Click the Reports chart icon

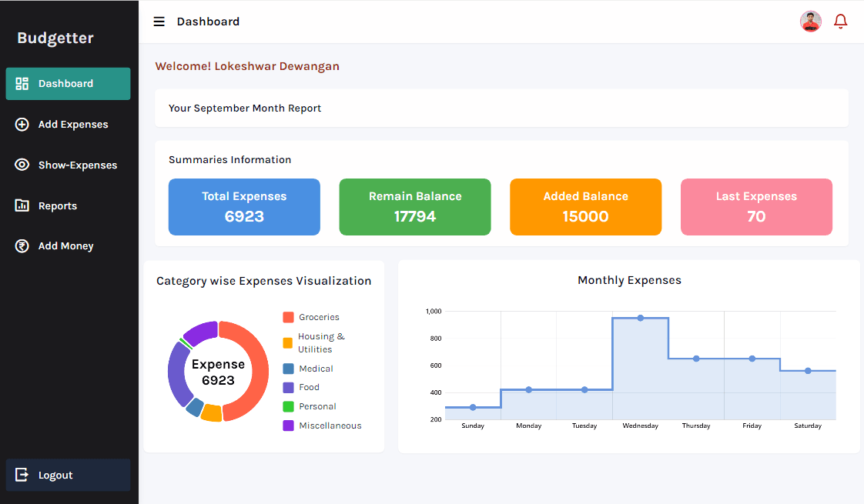point(22,205)
